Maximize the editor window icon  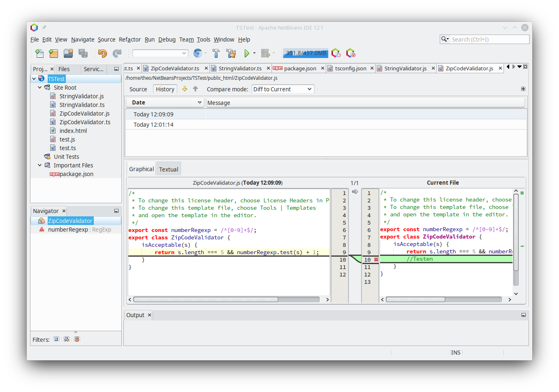525,67
